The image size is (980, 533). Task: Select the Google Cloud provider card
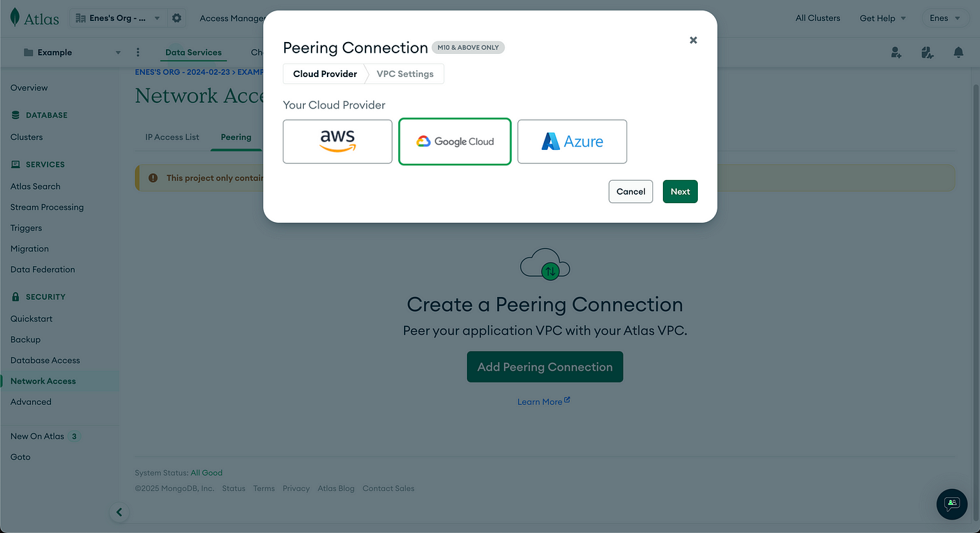(x=455, y=141)
